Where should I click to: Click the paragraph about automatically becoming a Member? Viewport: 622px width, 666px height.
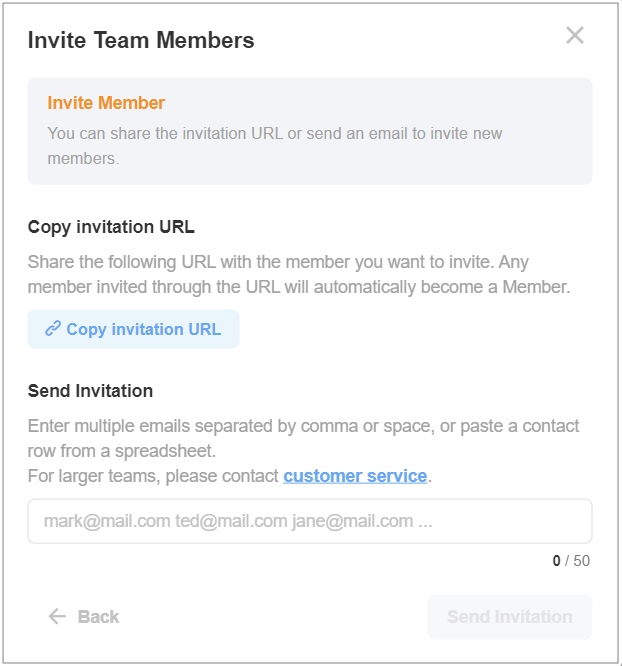coord(298,288)
